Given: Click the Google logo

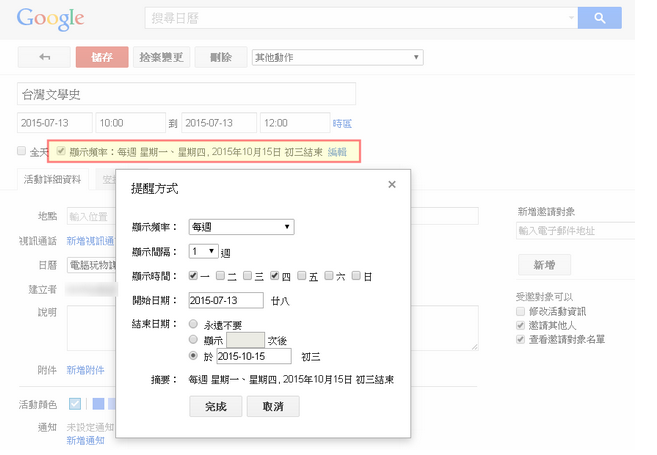Looking at the screenshot, I should [50, 19].
